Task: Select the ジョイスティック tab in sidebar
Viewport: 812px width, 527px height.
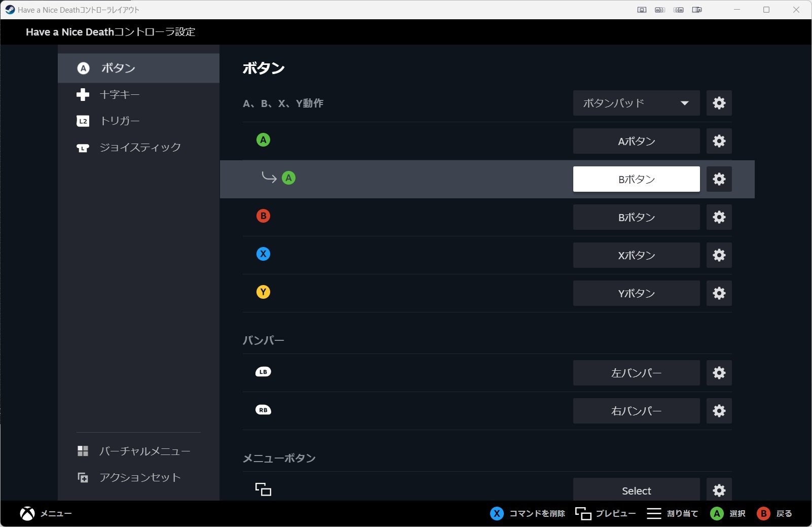Action: (x=138, y=147)
